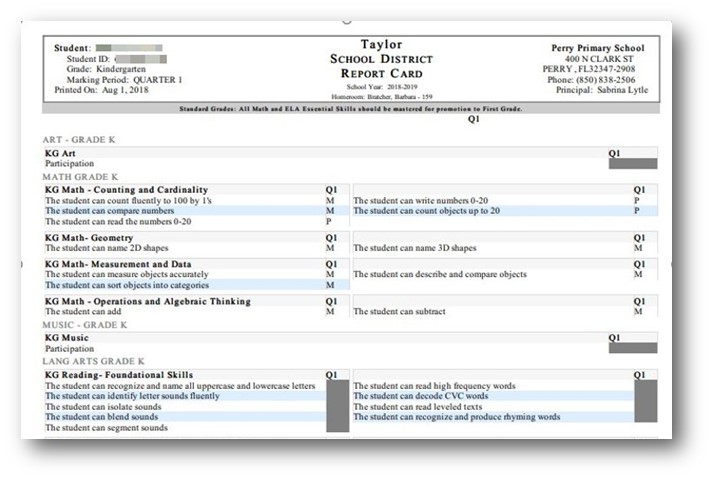This screenshot has width=714, height=481.
Task: Click 'The student can name 3D shapes' row
Action: click(505, 248)
